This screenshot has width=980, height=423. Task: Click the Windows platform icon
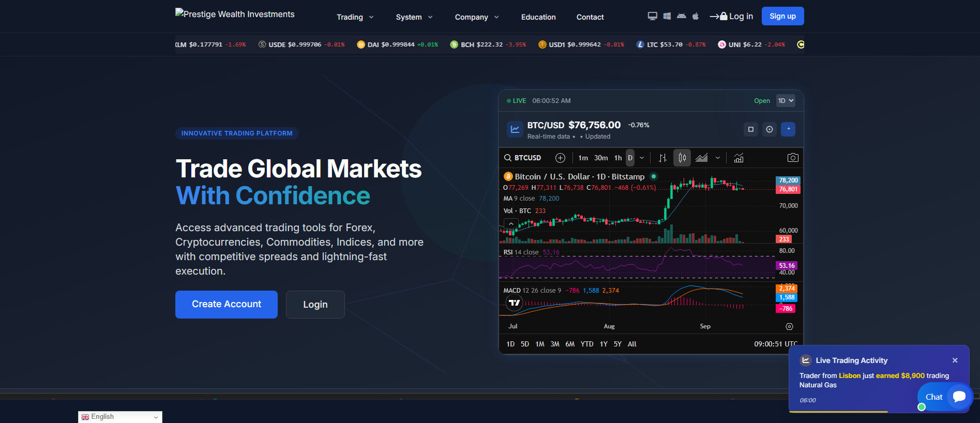pos(667,16)
